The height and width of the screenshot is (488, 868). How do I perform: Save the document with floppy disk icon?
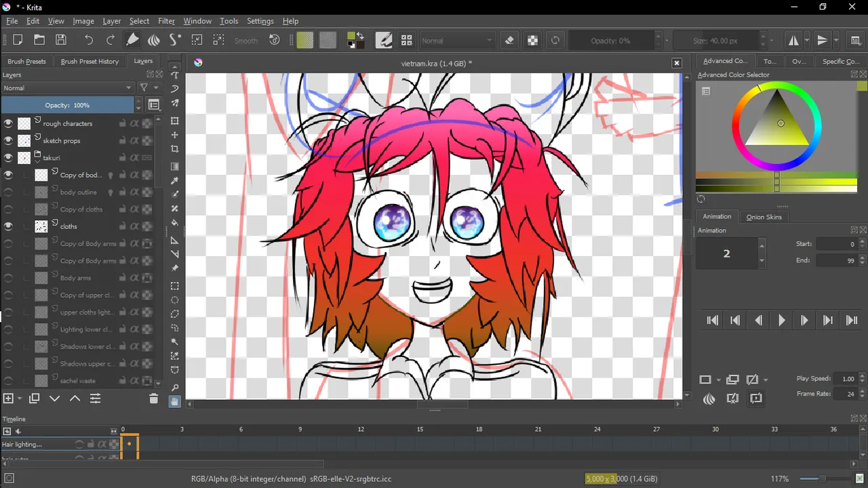point(61,40)
